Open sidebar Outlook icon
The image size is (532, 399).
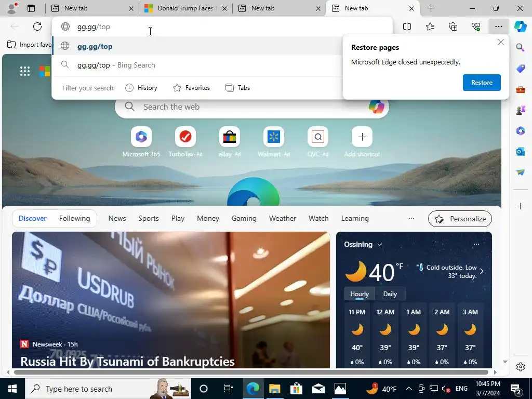click(520, 151)
